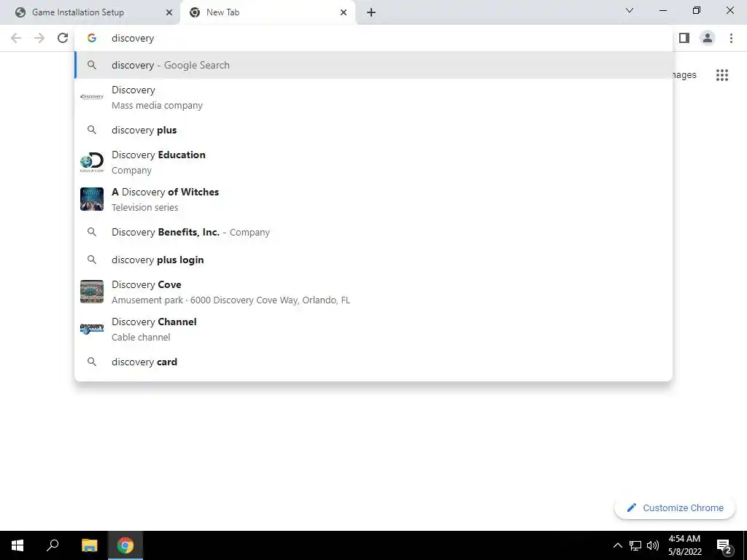Screen dimensions: 747x560
Task: Select Discovery Mass media company suggestion
Action: pyautogui.click(x=373, y=97)
